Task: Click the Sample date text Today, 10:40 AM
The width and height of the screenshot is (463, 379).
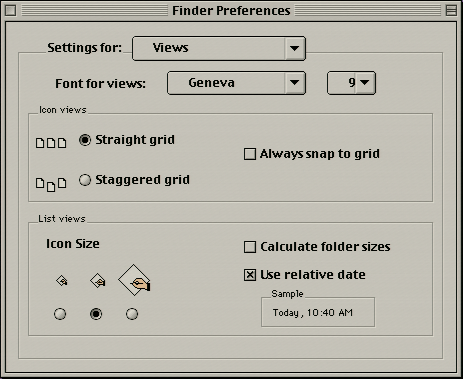Action: (313, 313)
